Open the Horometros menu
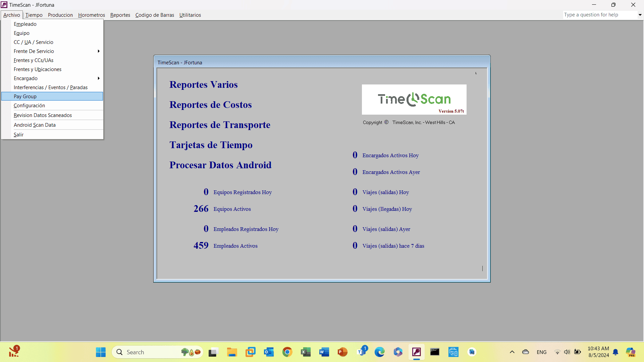The height and width of the screenshot is (362, 644). pos(91,15)
